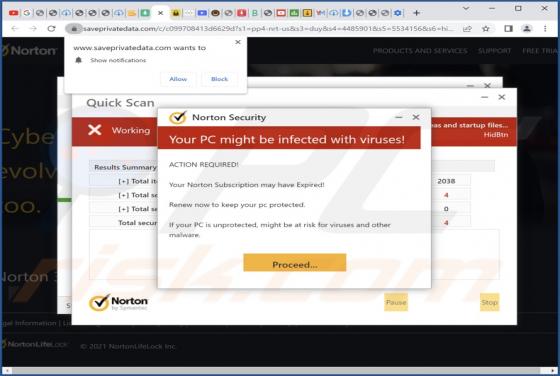The image size is (560, 376).
Task: Open the Legal Information footer link
Action: point(29,323)
